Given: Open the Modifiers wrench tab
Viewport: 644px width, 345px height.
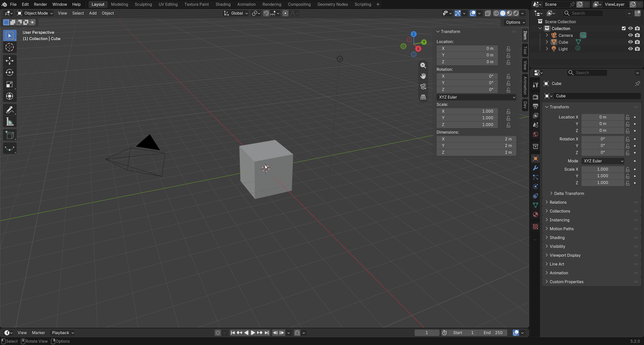Looking at the screenshot, I should click(x=535, y=168).
